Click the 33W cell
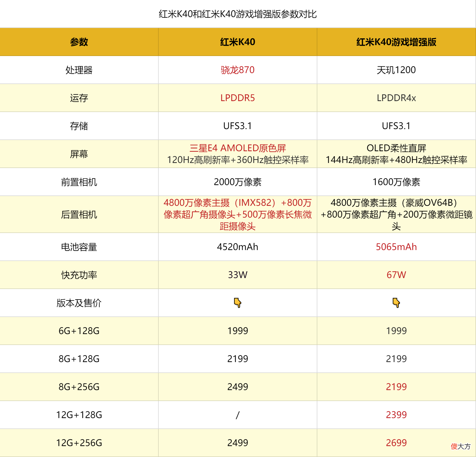Image resolution: width=476 pixels, height=457 pixels. tap(237, 275)
